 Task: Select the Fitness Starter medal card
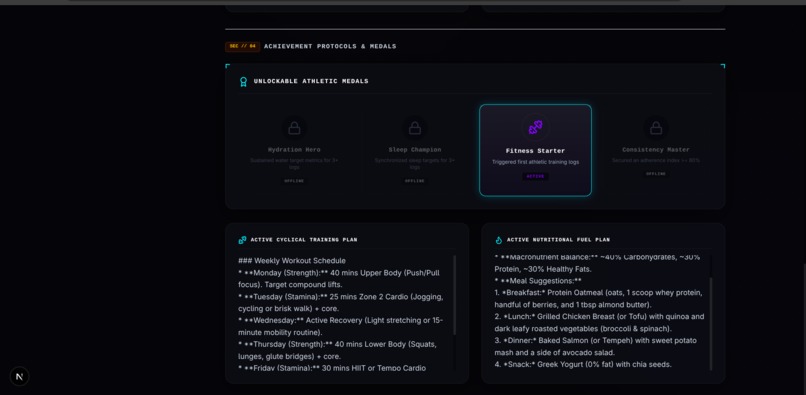click(535, 150)
